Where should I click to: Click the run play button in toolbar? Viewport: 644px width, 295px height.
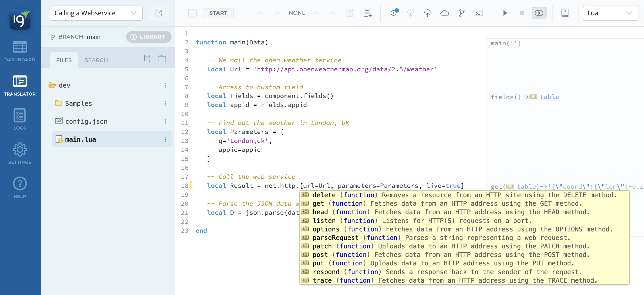pyautogui.click(x=505, y=13)
